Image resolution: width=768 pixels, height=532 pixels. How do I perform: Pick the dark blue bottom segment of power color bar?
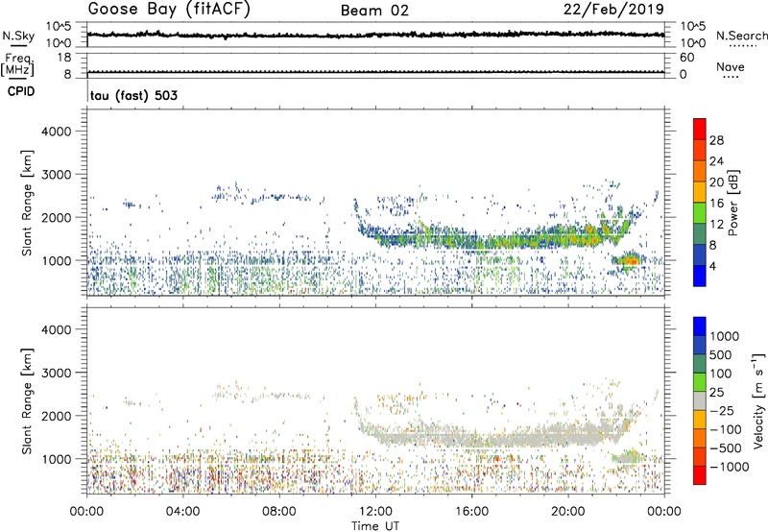click(x=700, y=276)
